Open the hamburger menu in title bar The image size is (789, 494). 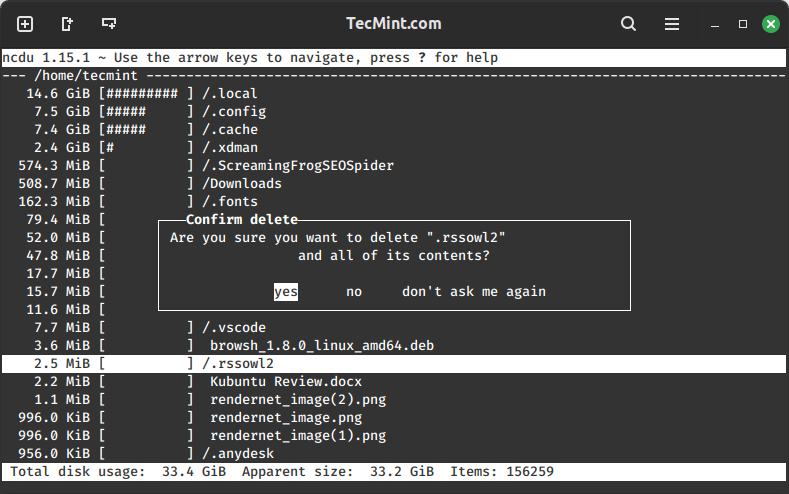(671, 23)
